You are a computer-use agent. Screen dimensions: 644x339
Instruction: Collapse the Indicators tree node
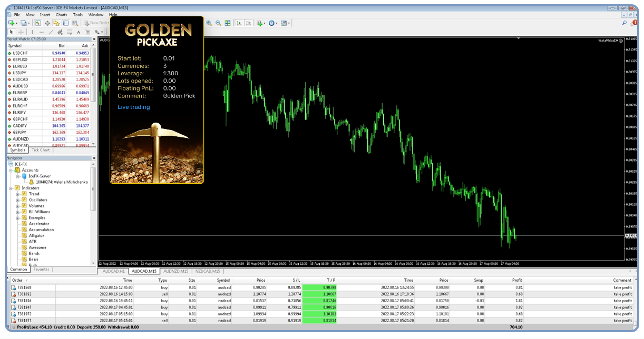coord(11,188)
